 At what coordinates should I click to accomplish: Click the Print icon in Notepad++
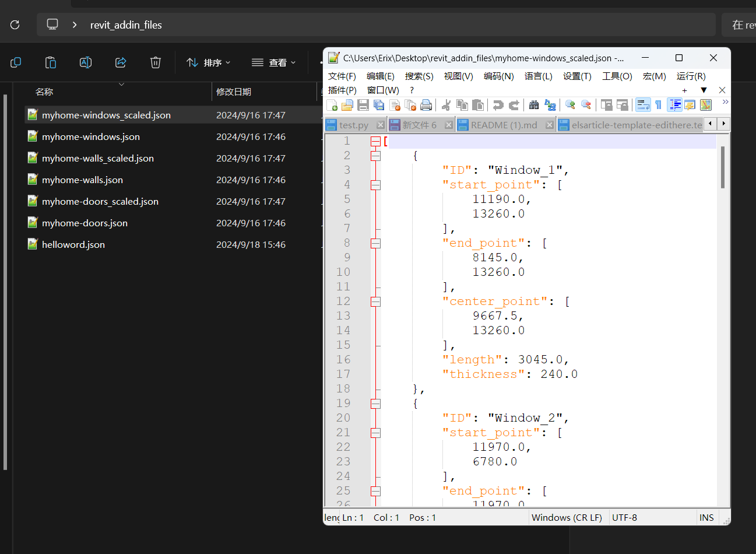[426, 105]
